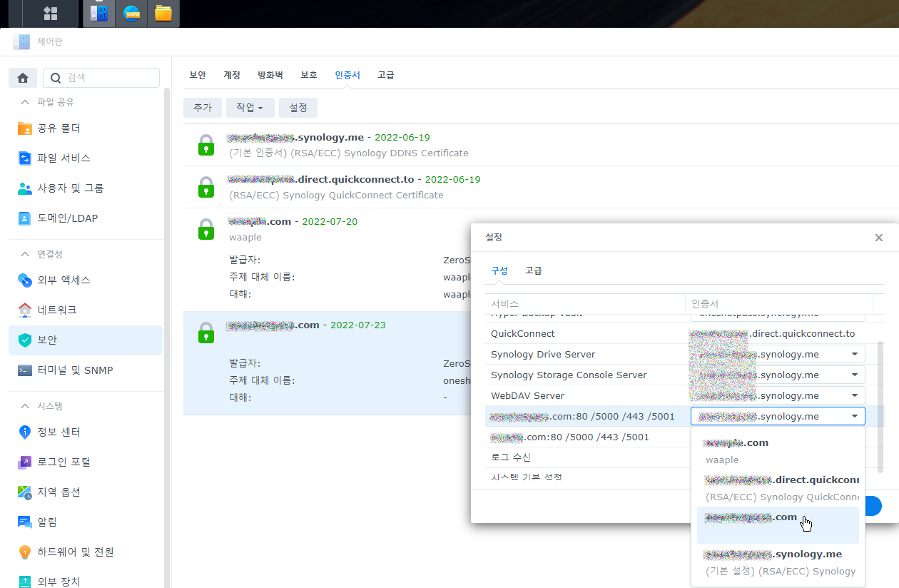Open 하드웨어 및 전원 in the sidebar
Image resolution: width=899 pixels, height=588 pixels.
pos(86,552)
